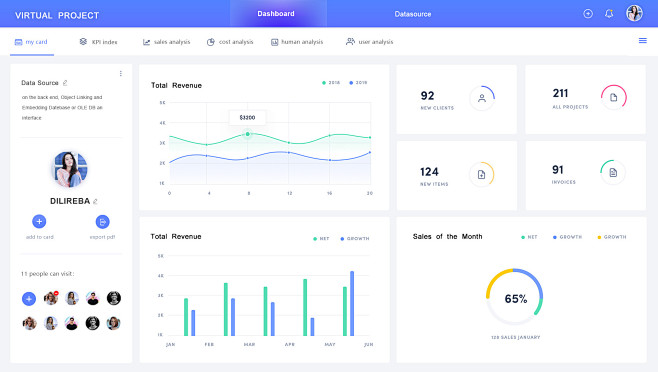
Task: Toggle the 2019 legend series
Action: coord(358,83)
